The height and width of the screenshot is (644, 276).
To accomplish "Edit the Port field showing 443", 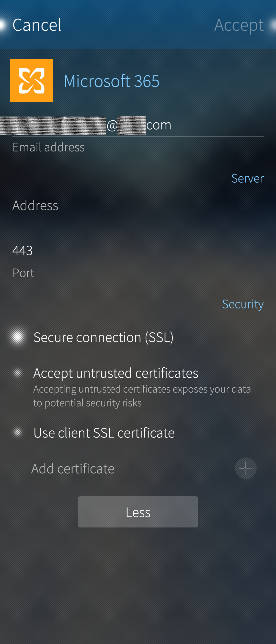I will pyautogui.click(x=138, y=250).
